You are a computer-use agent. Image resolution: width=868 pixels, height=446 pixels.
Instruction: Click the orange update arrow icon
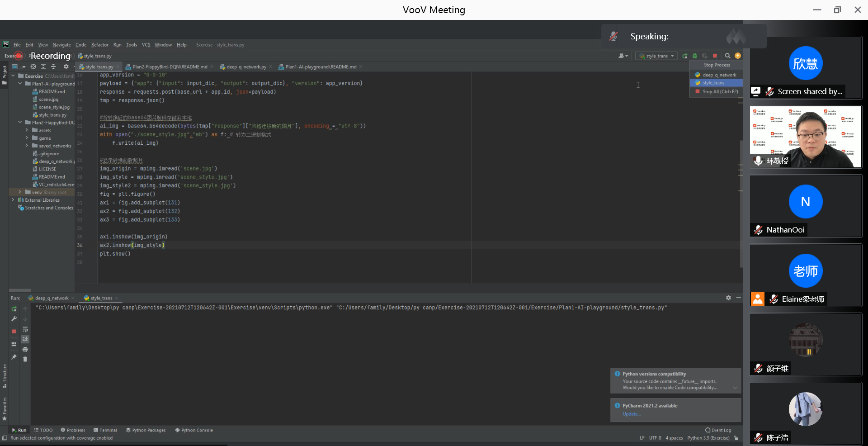[738, 56]
